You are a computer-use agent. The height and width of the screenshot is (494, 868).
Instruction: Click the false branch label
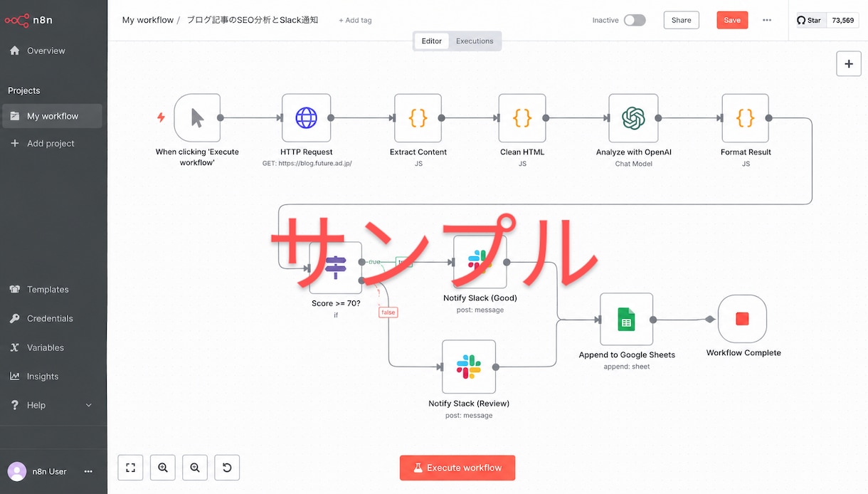pos(388,312)
